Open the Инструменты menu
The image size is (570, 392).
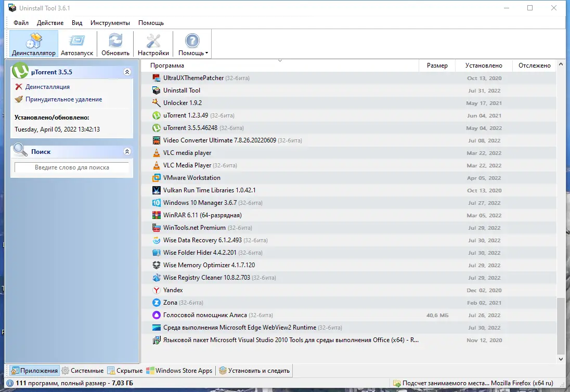(x=110, y=22)
